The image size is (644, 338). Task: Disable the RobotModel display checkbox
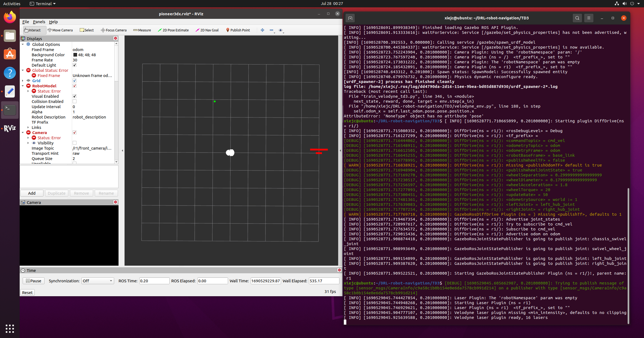(74, 86)
